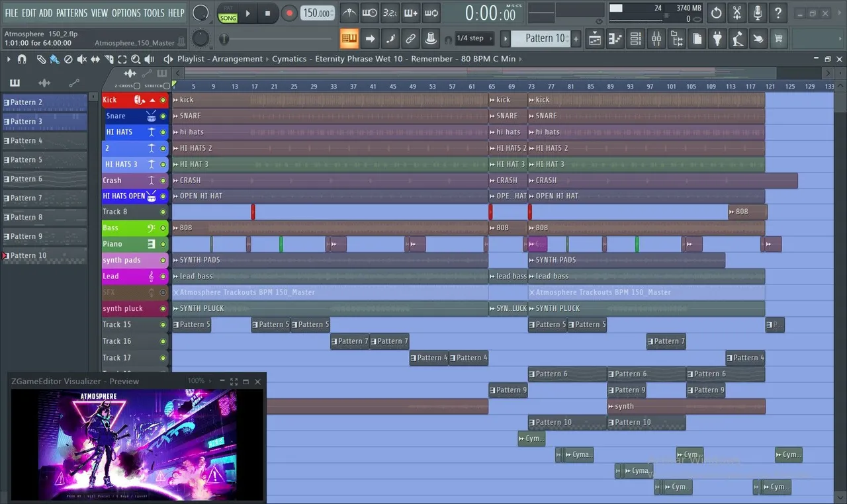
Task: Toggle auto scroll arrow icon
Action: pos(370,38)
